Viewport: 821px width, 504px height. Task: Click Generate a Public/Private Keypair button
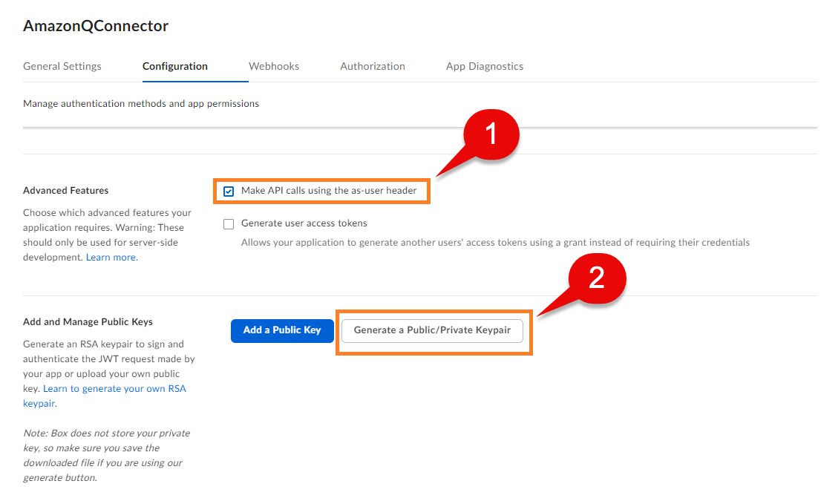click(x=432, y=331)
